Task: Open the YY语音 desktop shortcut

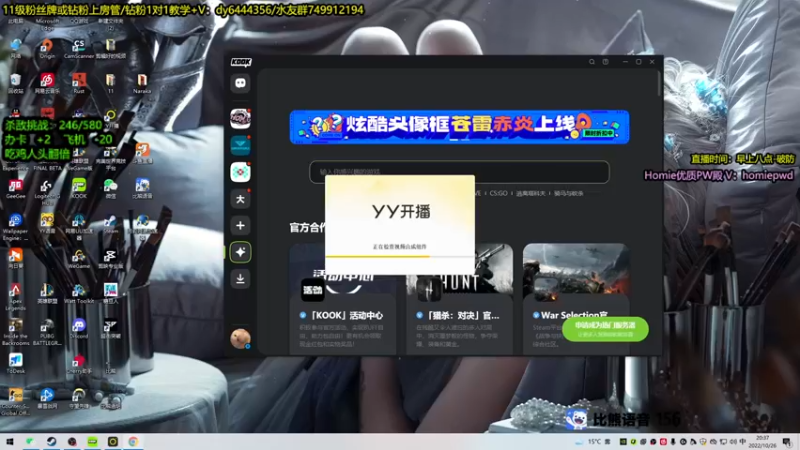Action: [47, 223]
